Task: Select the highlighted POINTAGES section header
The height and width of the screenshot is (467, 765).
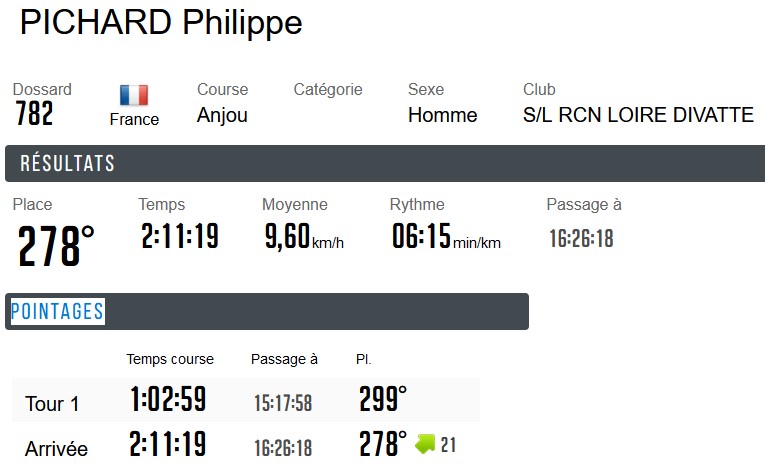Action: click(57, 312)
